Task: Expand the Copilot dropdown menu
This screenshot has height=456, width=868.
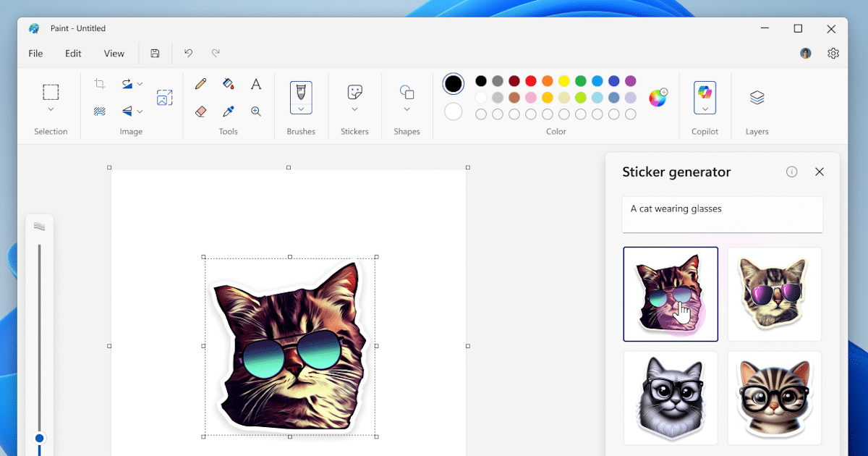Action: coord(705,109)
